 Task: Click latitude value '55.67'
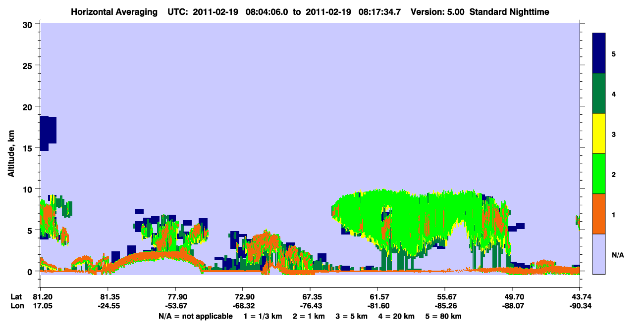click(x=445, y=297)
